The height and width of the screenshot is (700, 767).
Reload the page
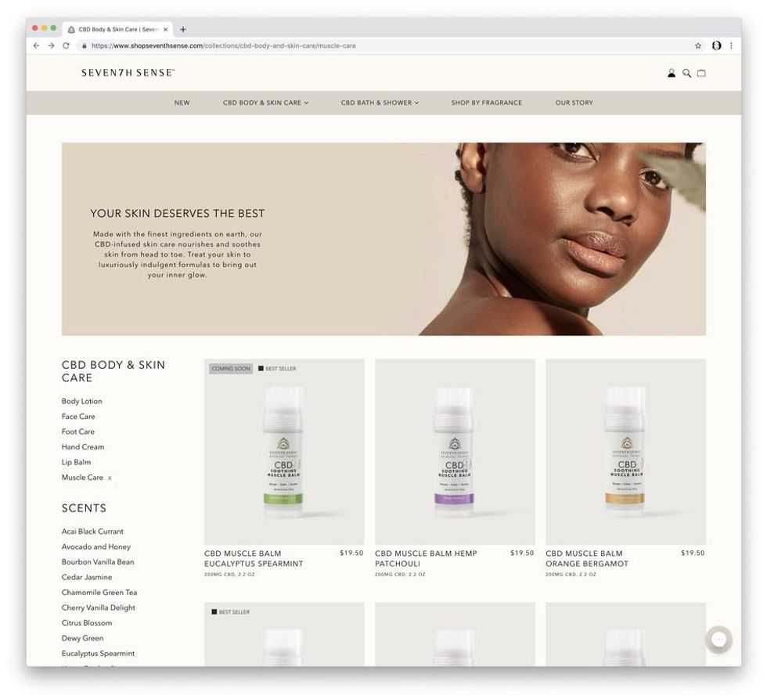[66, 45]
